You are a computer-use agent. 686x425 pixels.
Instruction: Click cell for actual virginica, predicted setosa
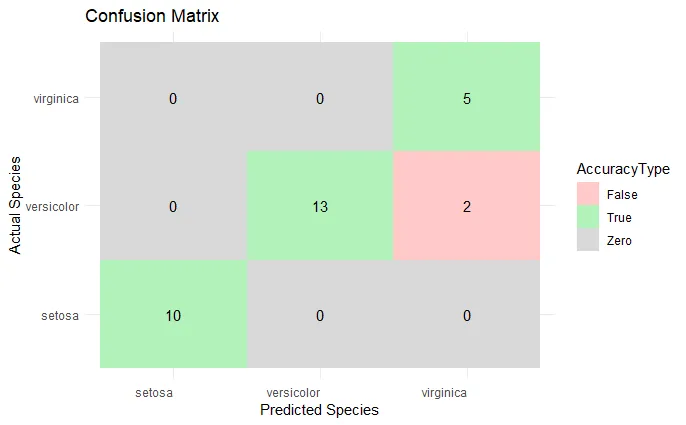pyautogui.click(x=173, y=98)
